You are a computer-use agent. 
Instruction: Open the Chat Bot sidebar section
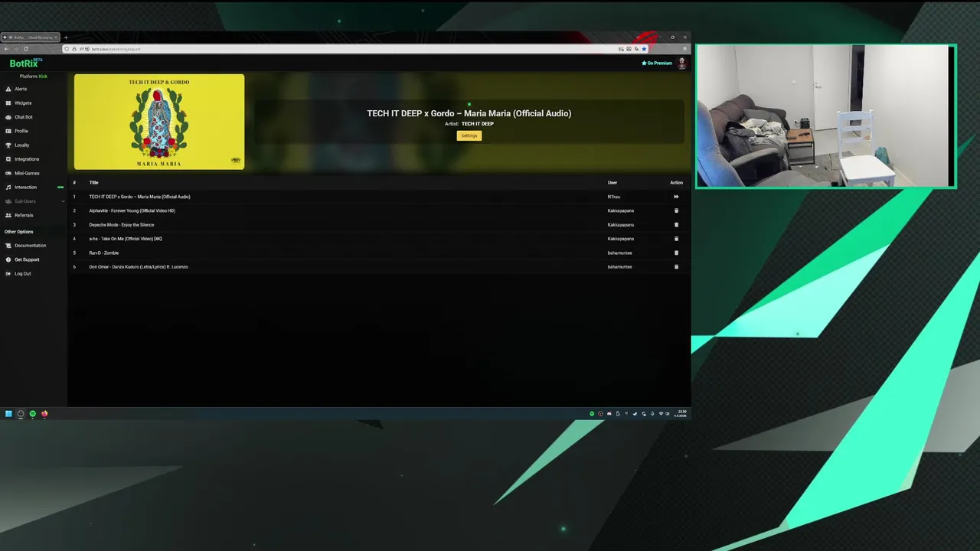pos(23,117)
